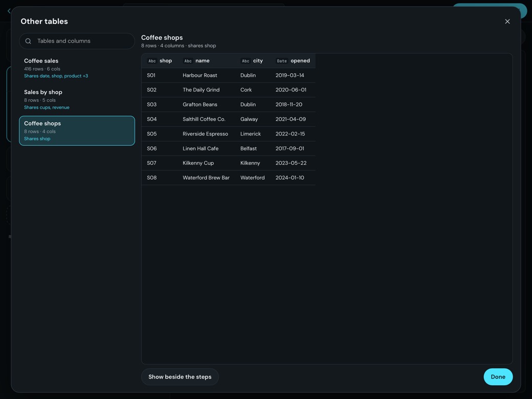Click the Done button

click(x=498, y=376)
